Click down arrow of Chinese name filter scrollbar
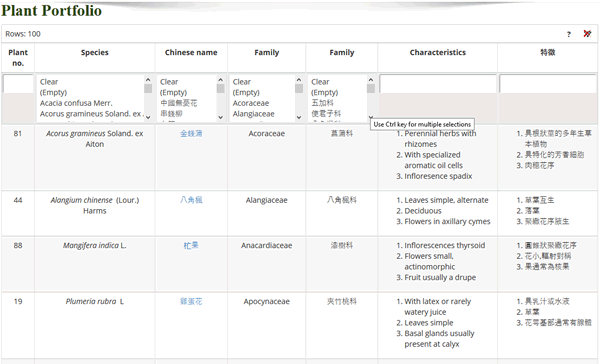This screenshot has width=600, height=364. (220, 118)
